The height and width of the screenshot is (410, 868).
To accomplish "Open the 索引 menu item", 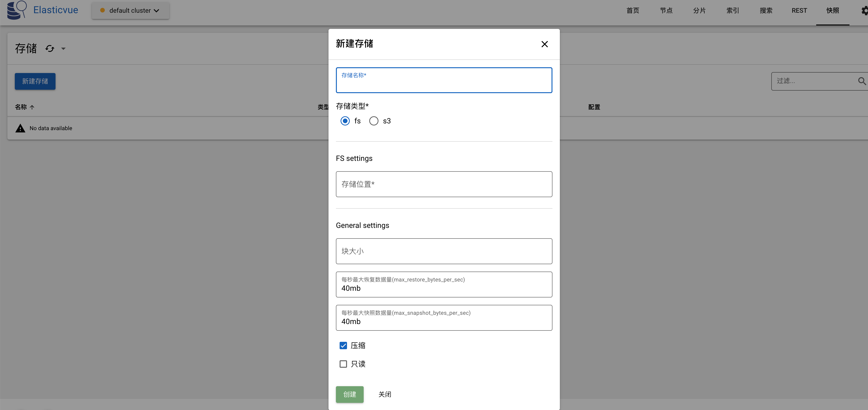I will pos(732,10).
